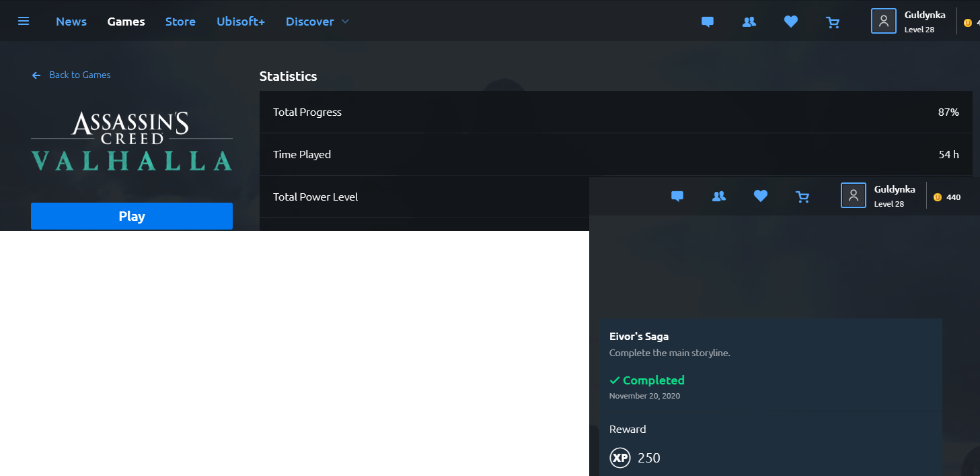Click heart icon in overlay window bar
The height and width of the screenshot is (476, 980).
click(761, 196)
